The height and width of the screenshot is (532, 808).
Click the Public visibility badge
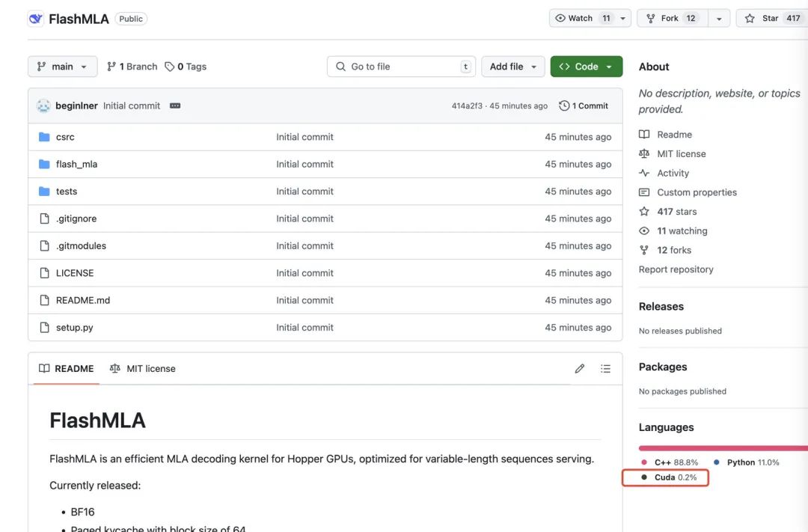tap(131, 19)
